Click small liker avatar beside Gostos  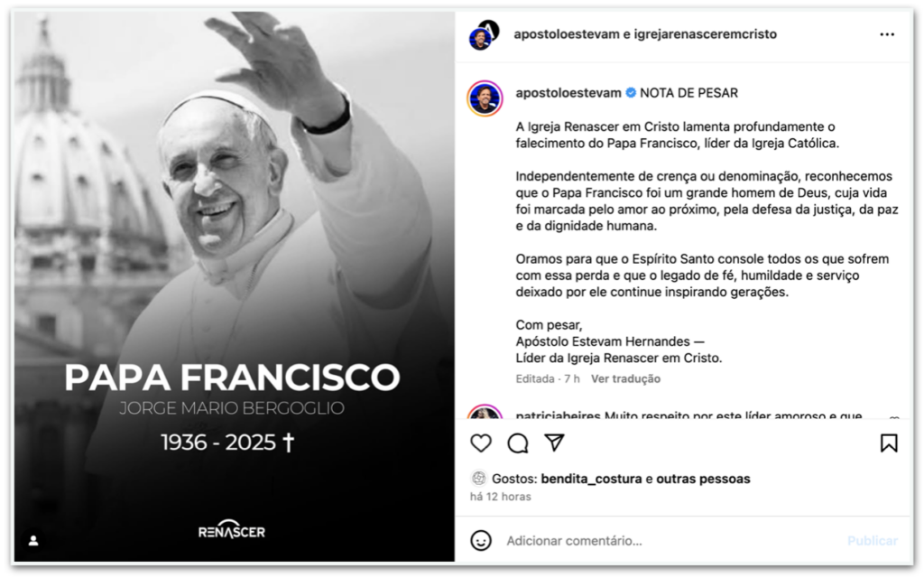(478, 479)
